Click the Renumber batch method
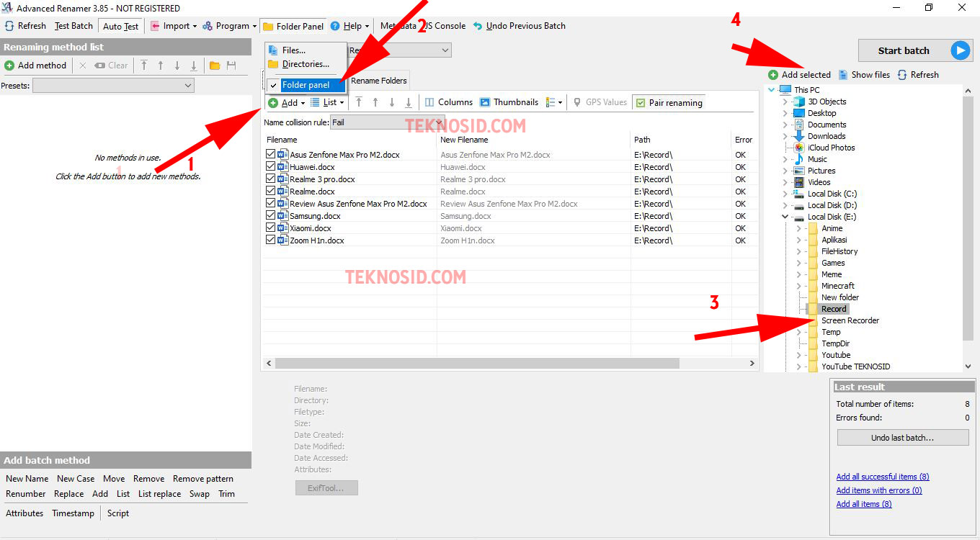This screenshot has width=980, height=540. 26,494
